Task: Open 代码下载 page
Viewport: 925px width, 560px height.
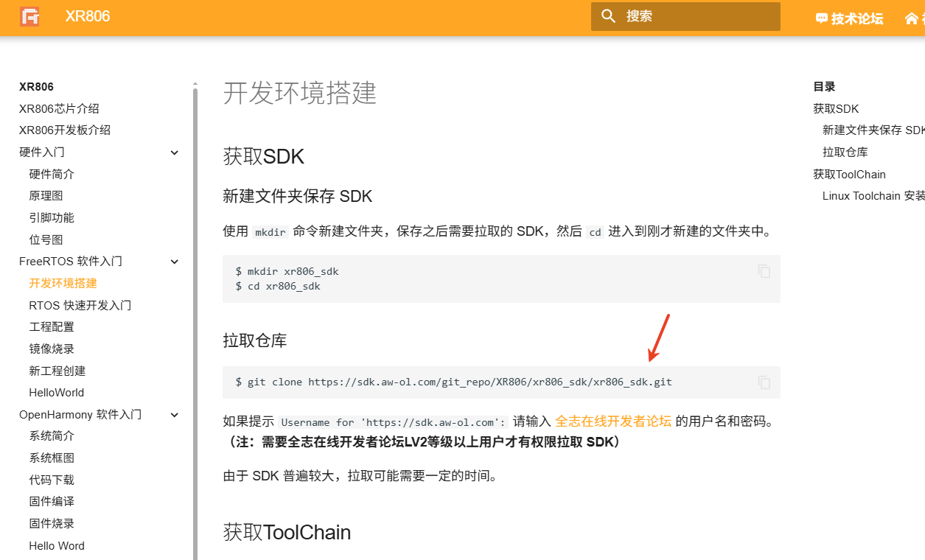Action: tap(52, 480)
